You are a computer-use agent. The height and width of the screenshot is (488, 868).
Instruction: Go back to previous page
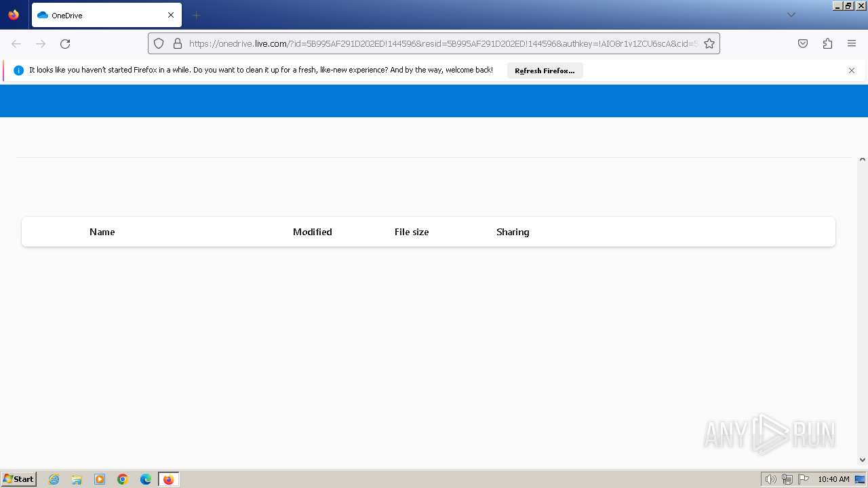point(16,43)
